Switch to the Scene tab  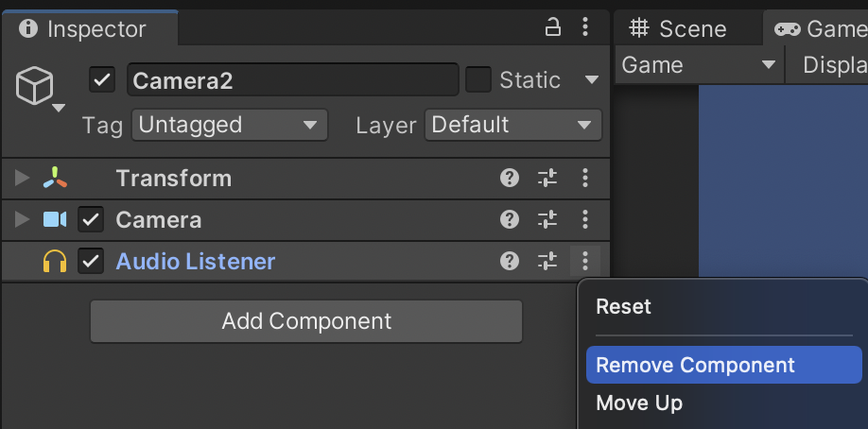679,28
